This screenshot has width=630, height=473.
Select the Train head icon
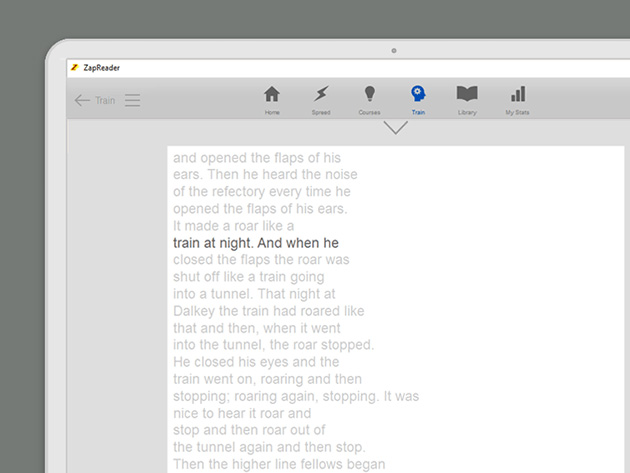tap(418, 100)
